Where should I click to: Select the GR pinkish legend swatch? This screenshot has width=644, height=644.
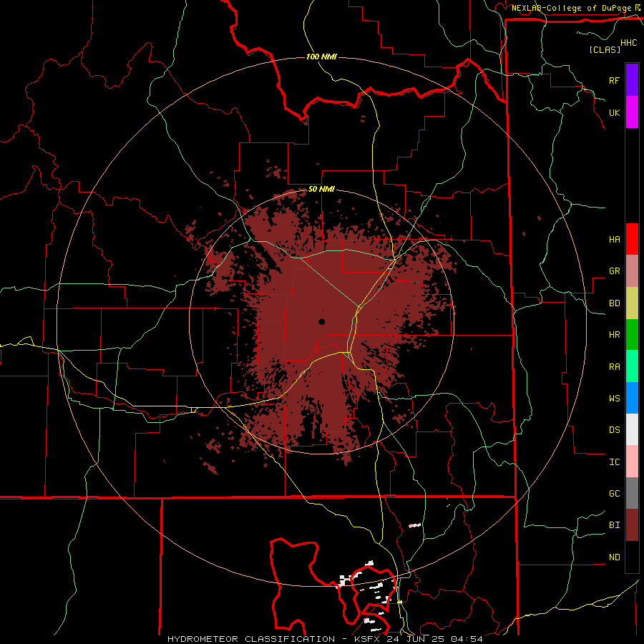pyautogui.click(x=632, y=271)
